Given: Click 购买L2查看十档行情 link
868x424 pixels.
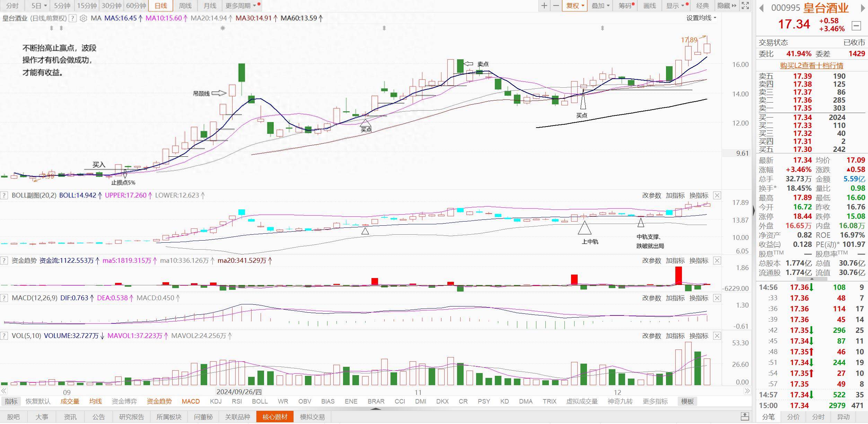Looking at the screenshot, I should [x=812, y=66].
